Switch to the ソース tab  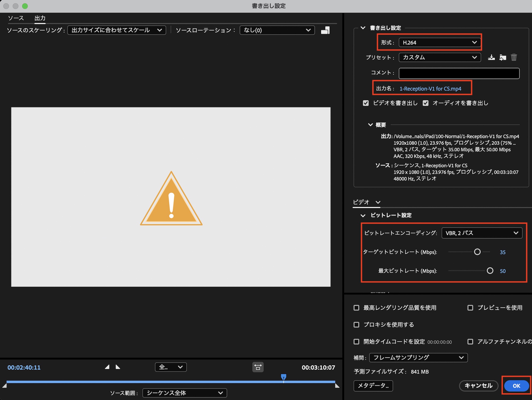coord(16,18)
